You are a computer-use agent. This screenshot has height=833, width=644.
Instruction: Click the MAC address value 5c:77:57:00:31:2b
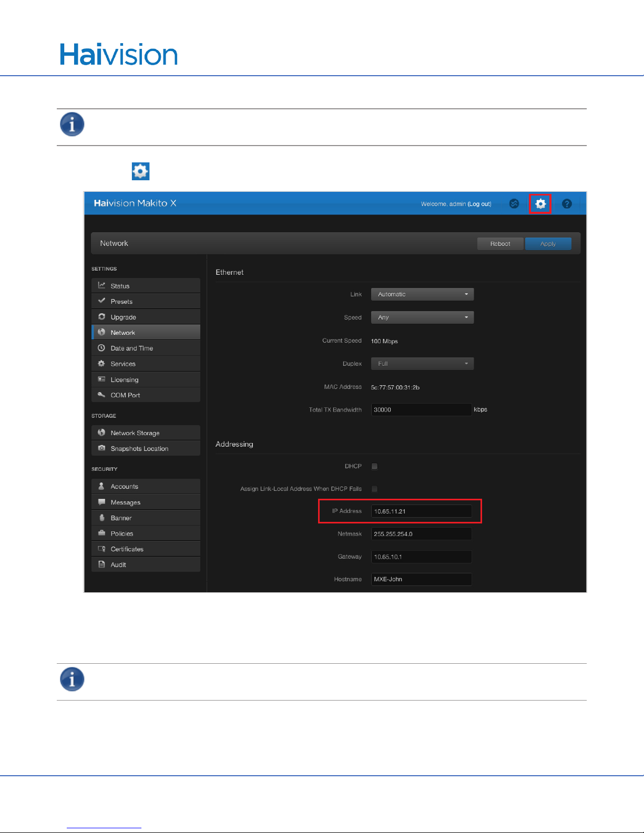tap(395, 387)
